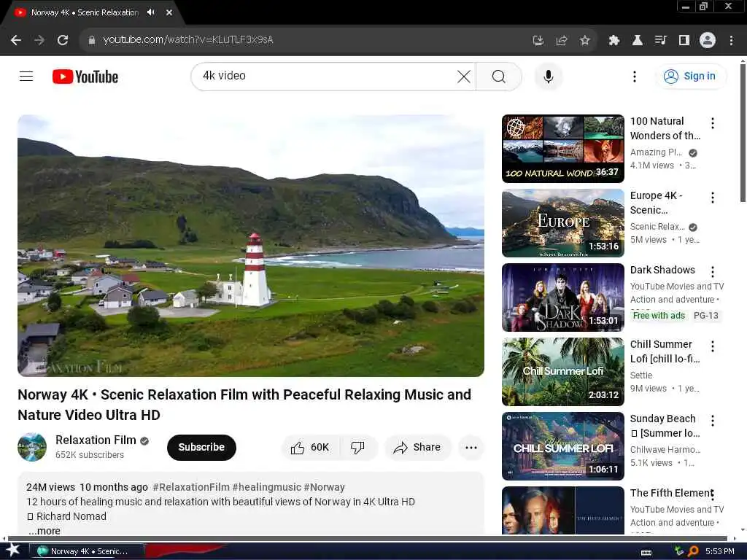Click the magnifier search button
The height and width of the screenshot is (560, 747).
(x=499, y=76)
